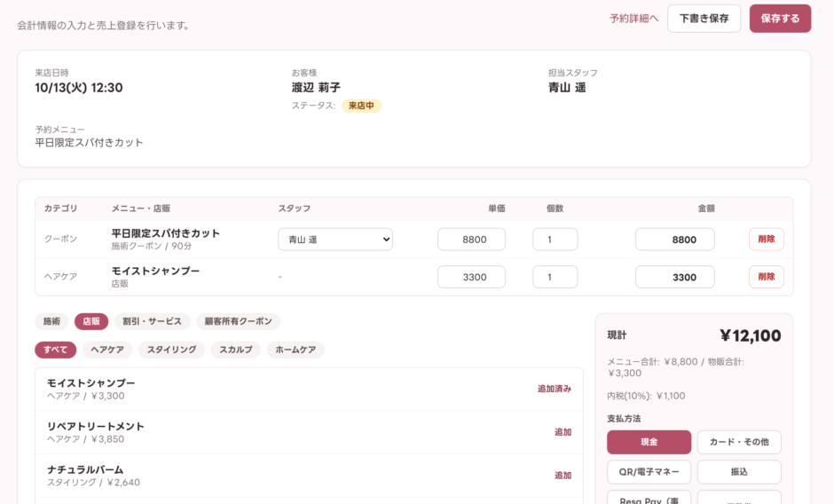Switch to the 割引・サービス tab
The height and width of the screenshot is (504, 834).
[x=152, y=321]
